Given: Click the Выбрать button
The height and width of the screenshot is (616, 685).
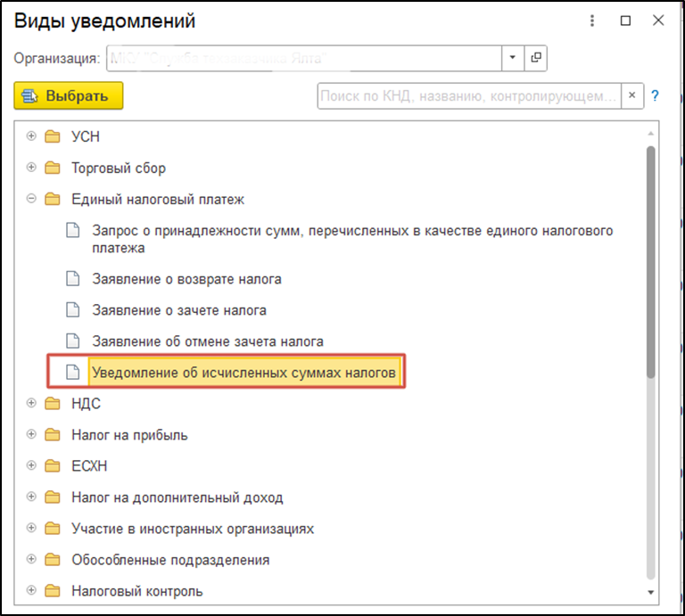Looking at the screenshot, I should [x=69, y=95].
